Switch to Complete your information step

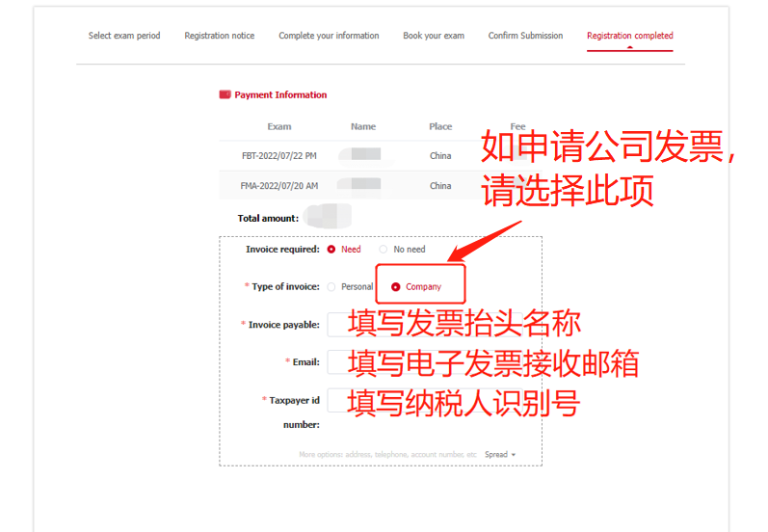click(329, 36)
